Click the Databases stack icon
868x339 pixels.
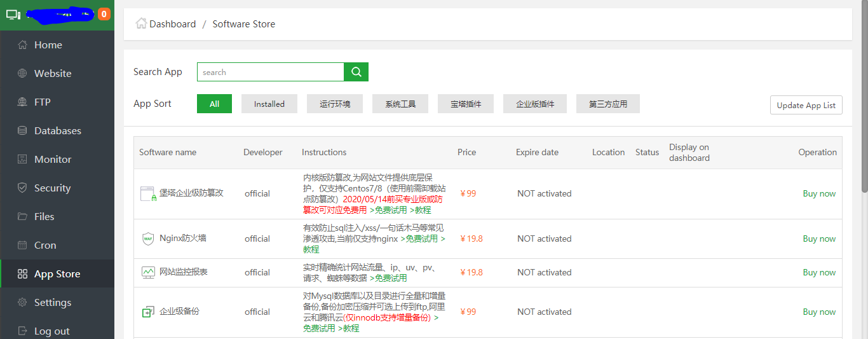click(x=22, y=131)
